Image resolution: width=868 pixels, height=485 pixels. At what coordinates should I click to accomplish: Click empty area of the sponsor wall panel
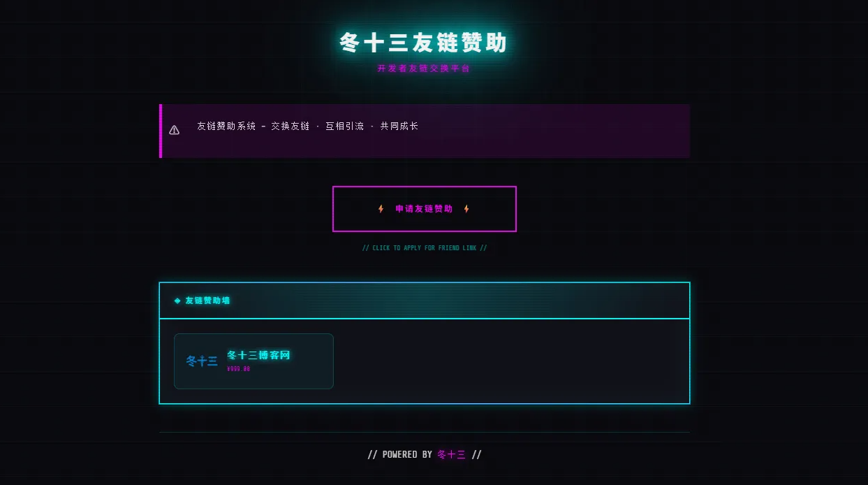pyautogui.click(x=510, y=361)
